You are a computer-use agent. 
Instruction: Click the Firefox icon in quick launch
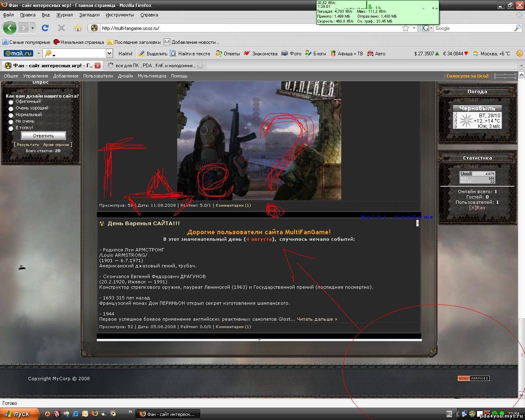tap(95, 414)
